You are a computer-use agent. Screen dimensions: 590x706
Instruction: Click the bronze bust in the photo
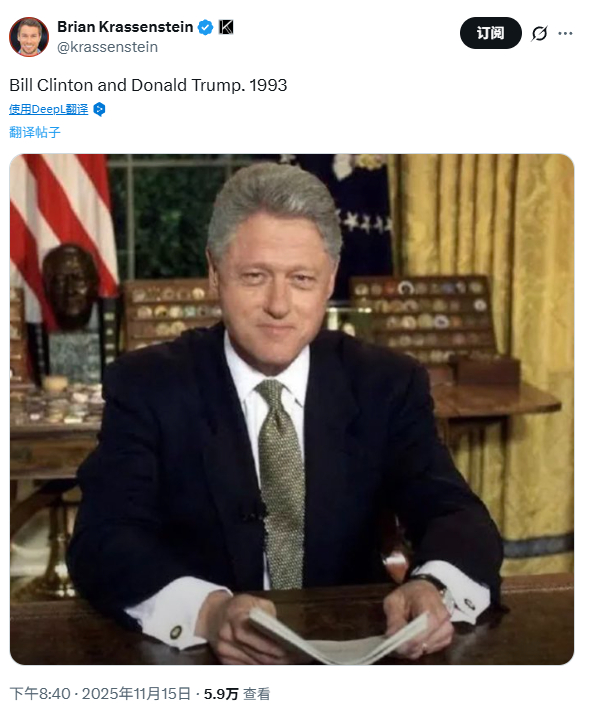click(71, 287)
